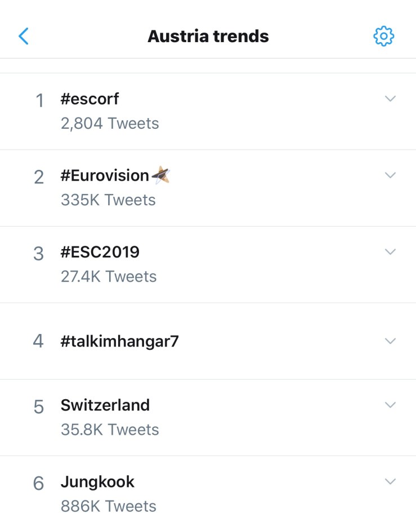This screenshot has width=416, height=532.
Task: Show options for #talkimhangar7 trend
Action: click(x=390, y=341)
